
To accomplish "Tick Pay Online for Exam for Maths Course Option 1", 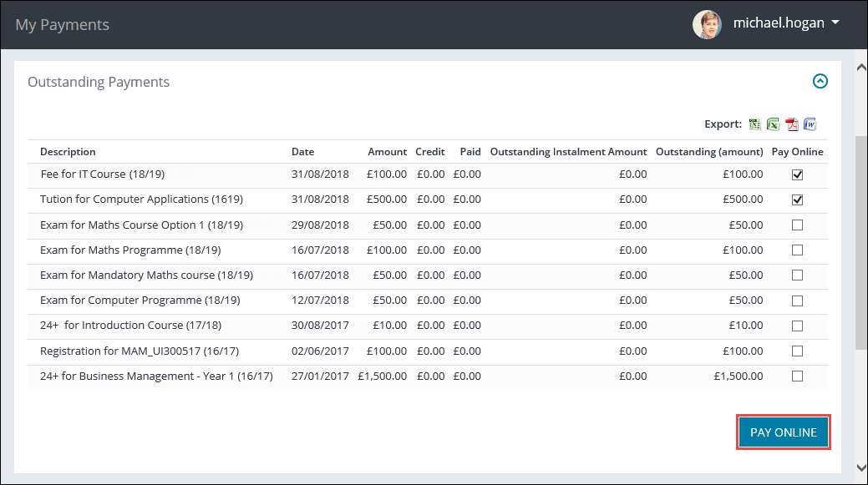I will [x=797, y=225].
